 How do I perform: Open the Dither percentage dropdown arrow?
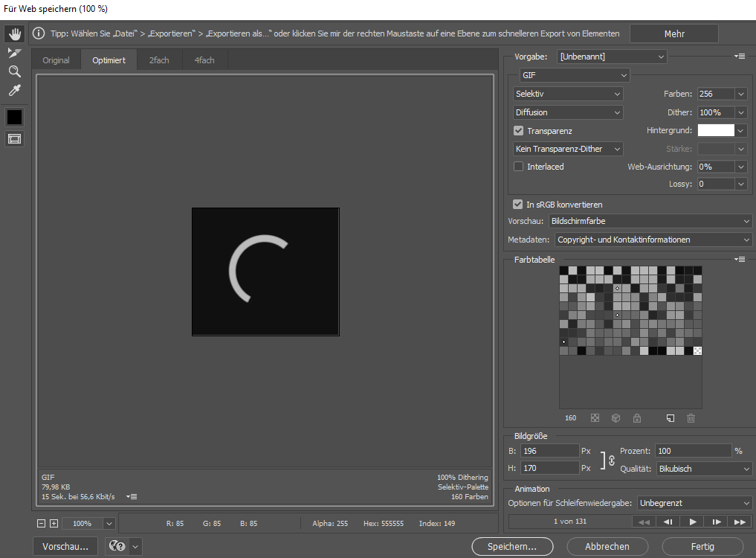741,112
